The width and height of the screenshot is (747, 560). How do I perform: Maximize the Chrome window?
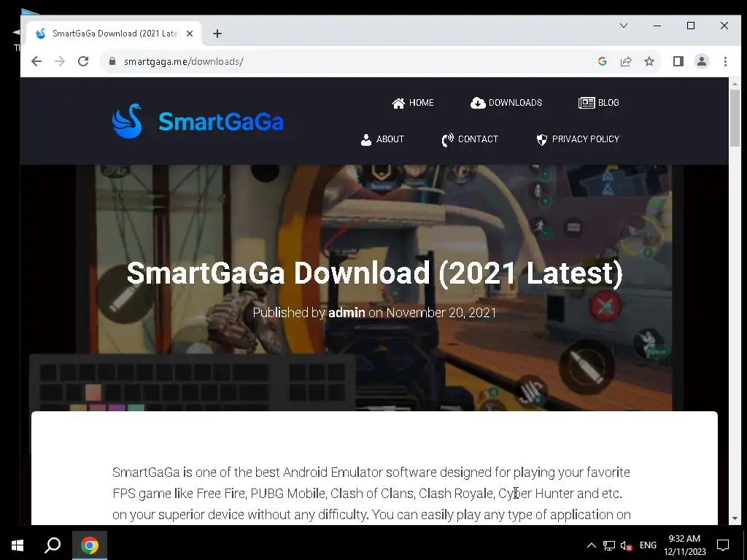691,26
